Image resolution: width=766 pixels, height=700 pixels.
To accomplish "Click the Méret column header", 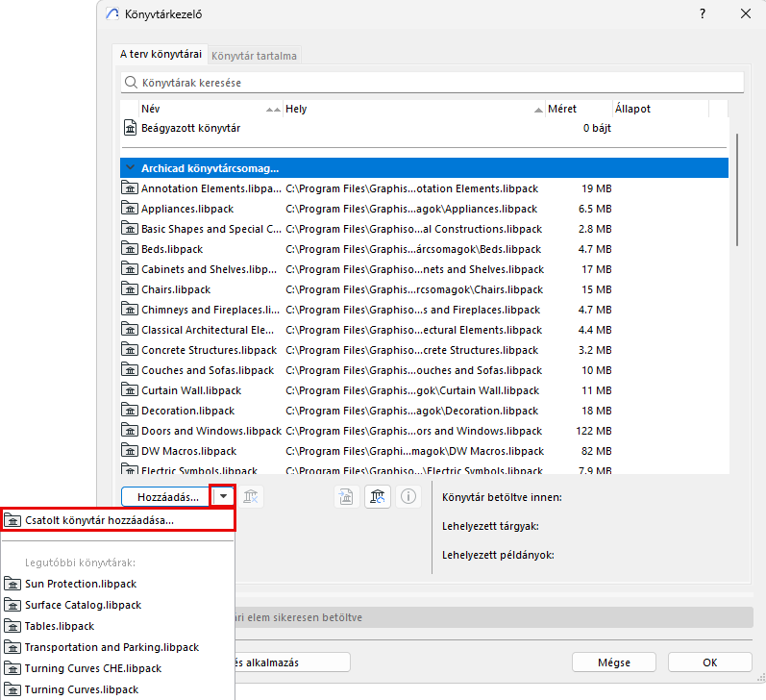I will (x=579, y=109).
